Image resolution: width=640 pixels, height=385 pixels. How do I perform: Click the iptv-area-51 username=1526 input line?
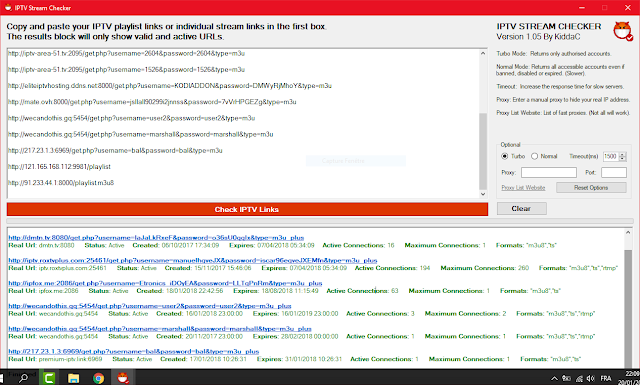(127, 70)
